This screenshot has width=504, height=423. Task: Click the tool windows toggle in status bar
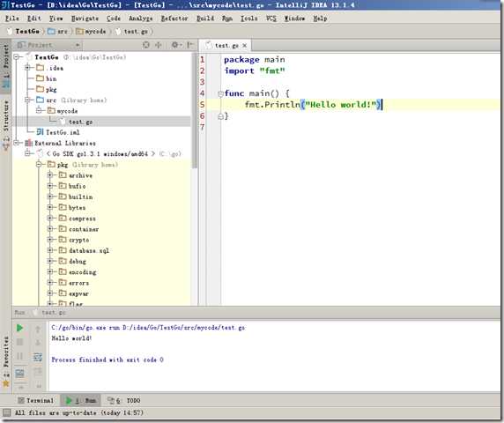[x=6, y=412]
